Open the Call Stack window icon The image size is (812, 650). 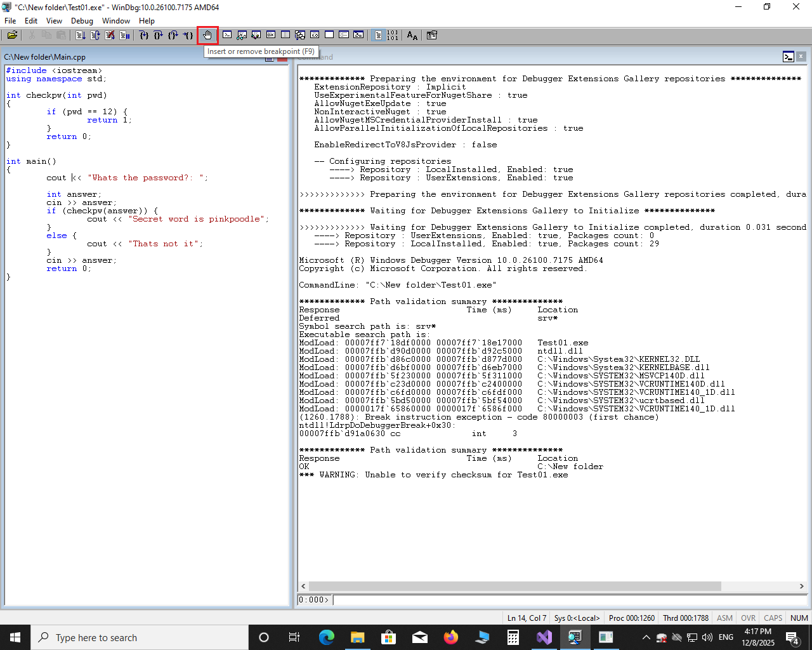point(300,36)
